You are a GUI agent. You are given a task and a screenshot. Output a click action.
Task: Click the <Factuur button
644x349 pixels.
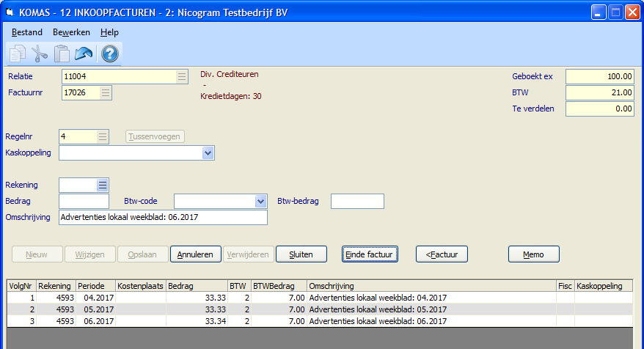[442, 254]
